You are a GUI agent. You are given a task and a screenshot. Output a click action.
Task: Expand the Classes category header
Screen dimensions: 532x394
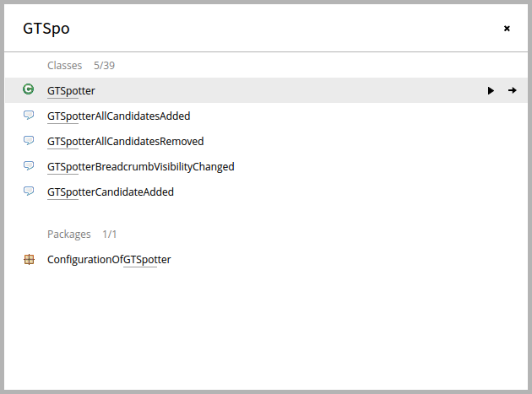64,66
